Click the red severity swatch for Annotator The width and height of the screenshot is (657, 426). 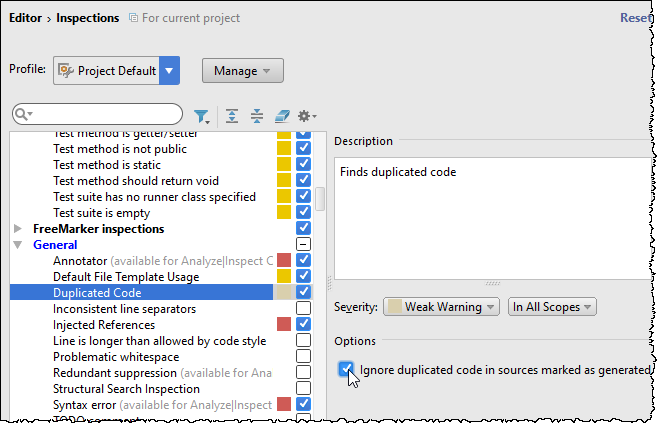click(x=283, y=261)
